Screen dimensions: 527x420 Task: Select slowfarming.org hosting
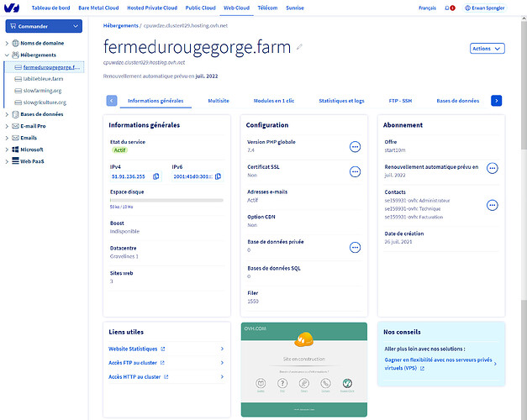pyautogui.click(x=42, y=91)
